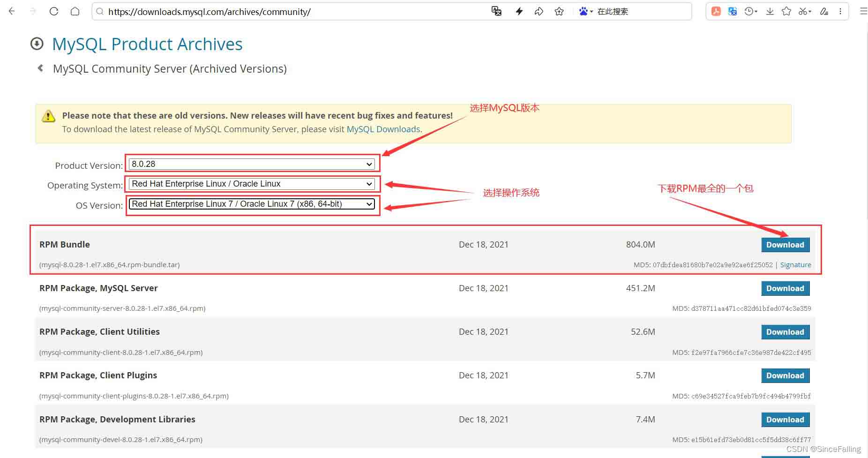Open the OS Version dropdown

tap(252, 204)
